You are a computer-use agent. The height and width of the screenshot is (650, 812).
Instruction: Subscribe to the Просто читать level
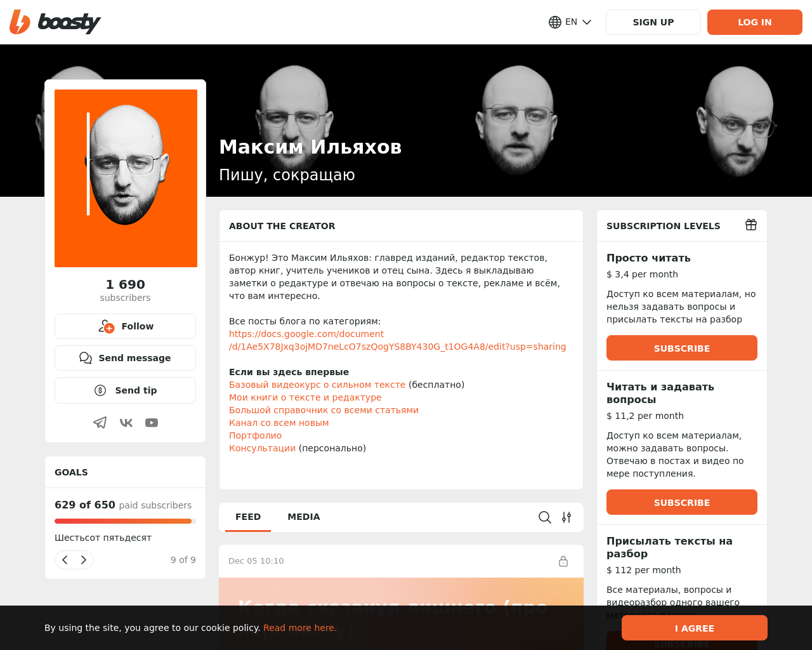682,348
